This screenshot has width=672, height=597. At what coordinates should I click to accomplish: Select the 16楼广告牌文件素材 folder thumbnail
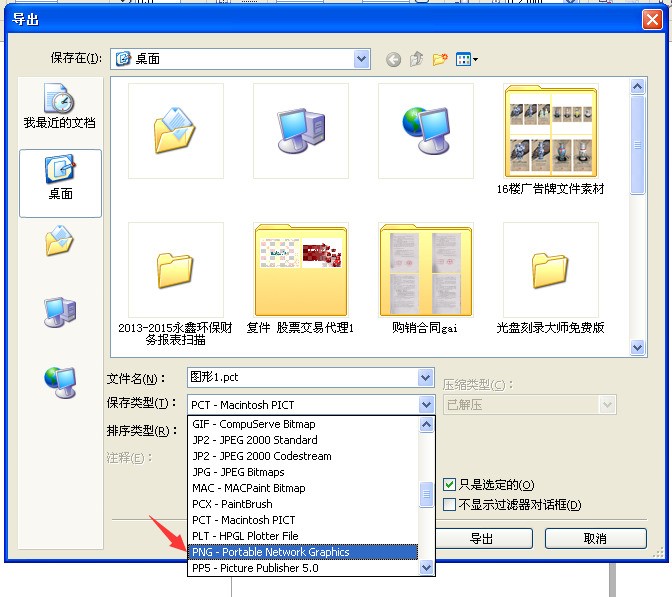tap(551, 131)
